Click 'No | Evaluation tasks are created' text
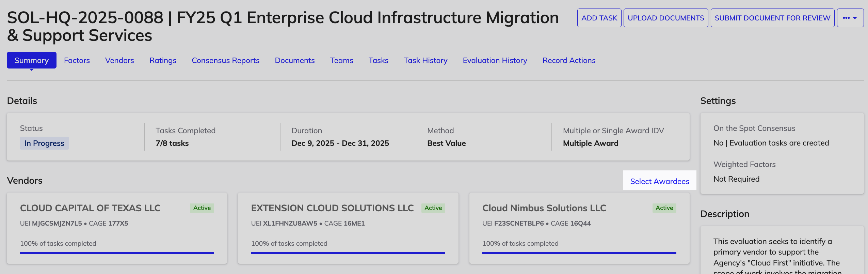This screenshot has width=868, height=274. tap(771, 143)
